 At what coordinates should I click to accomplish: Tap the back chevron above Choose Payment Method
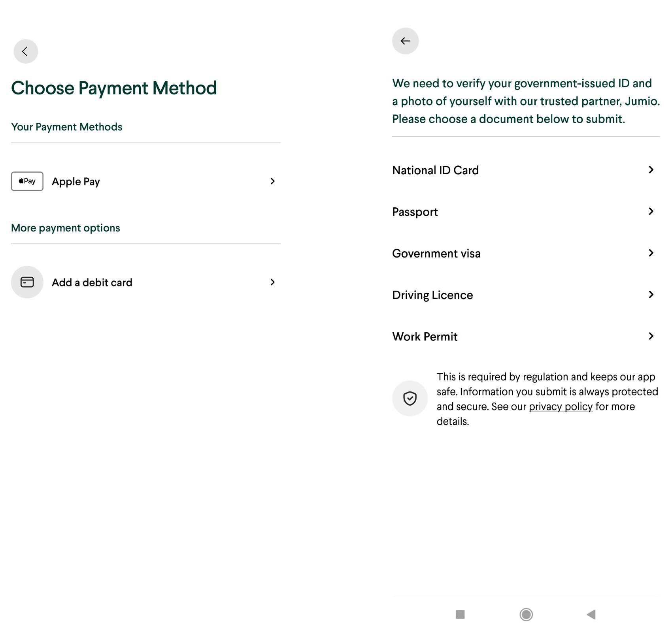pyautogui.click(x=26, y=51)
